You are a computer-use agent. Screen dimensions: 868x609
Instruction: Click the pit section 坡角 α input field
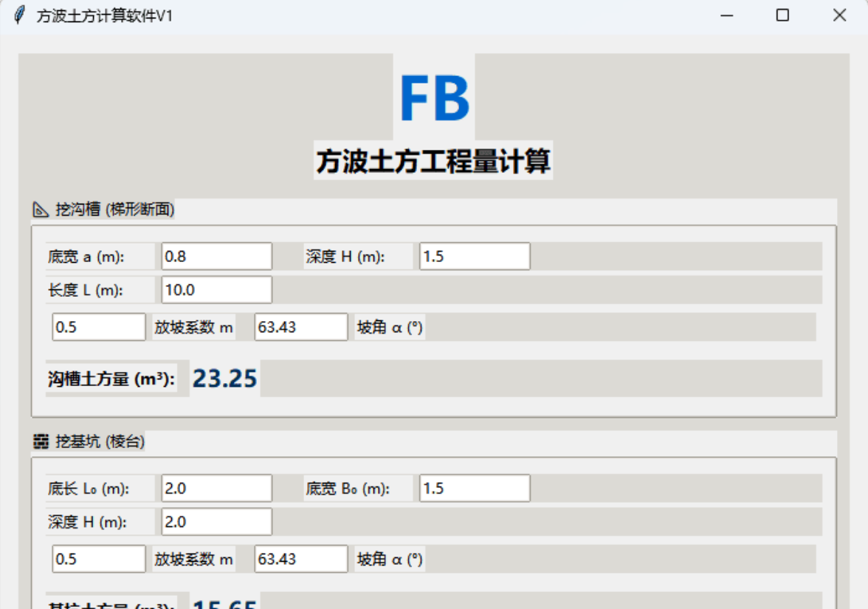click(300, 559)
